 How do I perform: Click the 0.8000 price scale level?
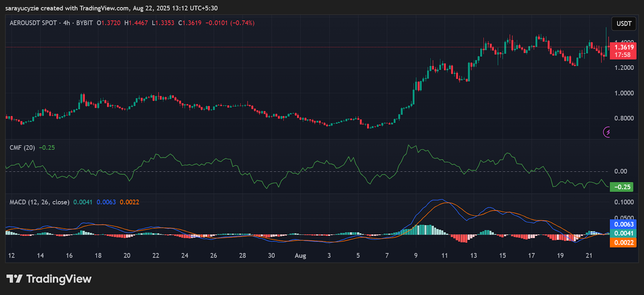coord(624,118)
